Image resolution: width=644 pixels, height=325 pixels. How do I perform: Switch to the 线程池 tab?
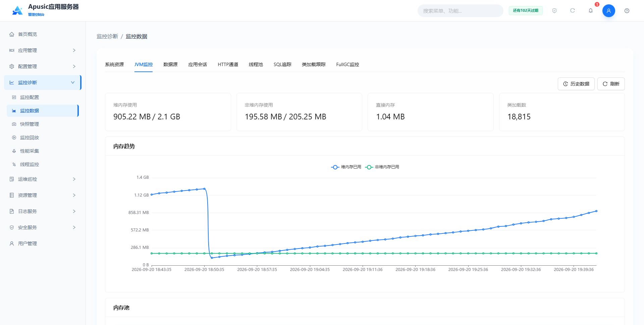click(x=256, y=64)
